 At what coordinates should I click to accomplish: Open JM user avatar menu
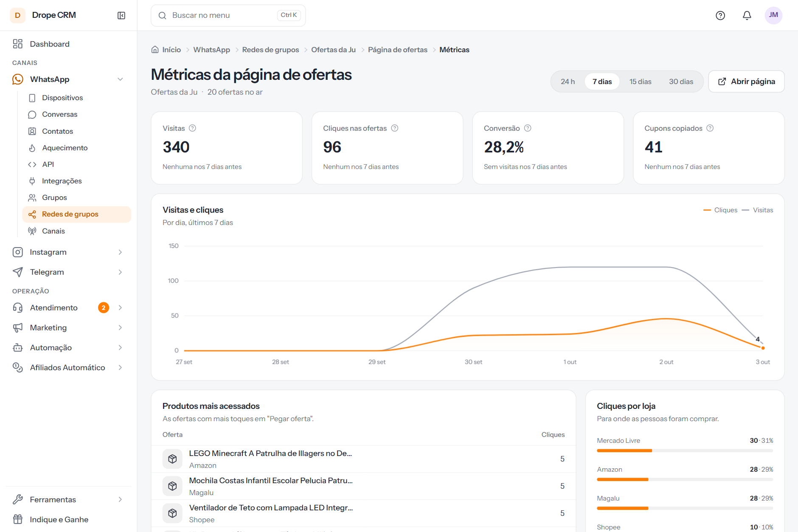(773, 15)
